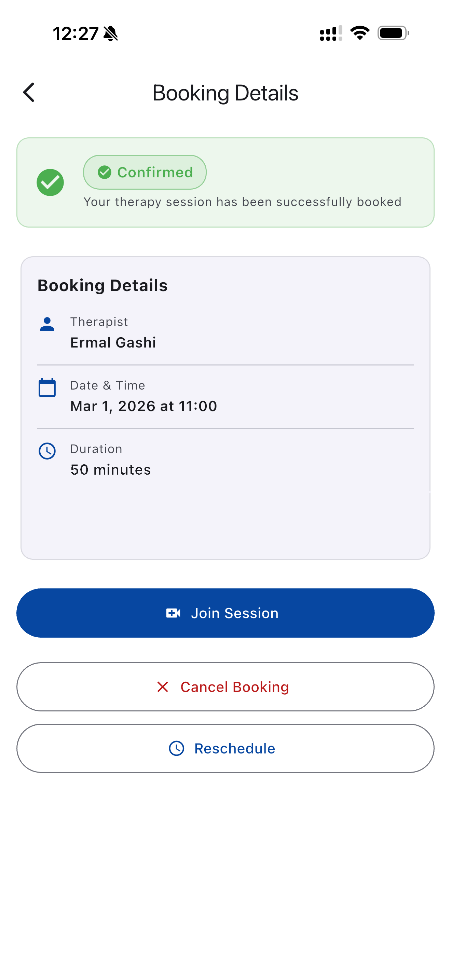
Task: Click the large green checkmark icon
Action: pos(50,182)
